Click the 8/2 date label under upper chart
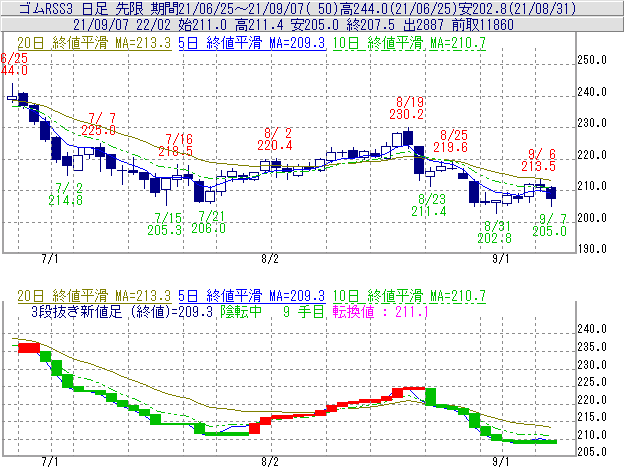Viewport: 624px width, 475px height. click(x=270, y=259)
